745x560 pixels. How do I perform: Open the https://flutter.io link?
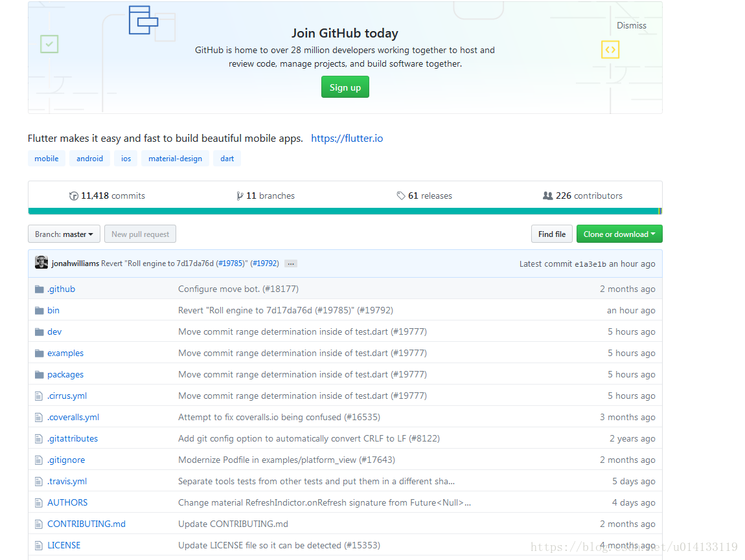click(x=347, y=138)
